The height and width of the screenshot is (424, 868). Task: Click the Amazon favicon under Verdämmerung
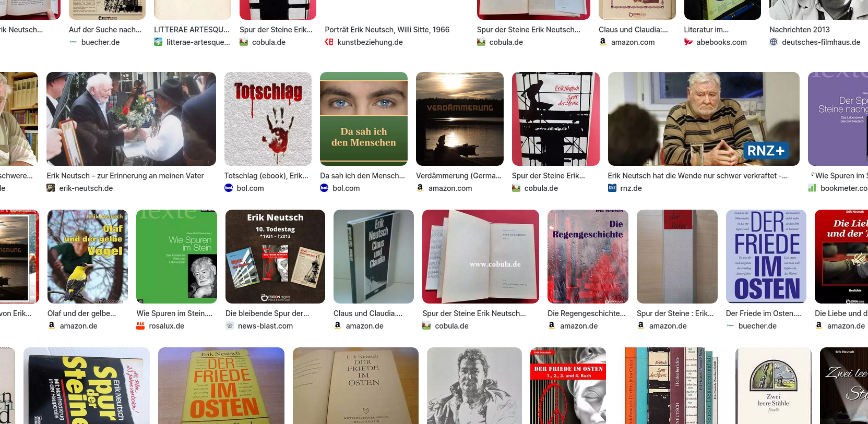[420, 188]
